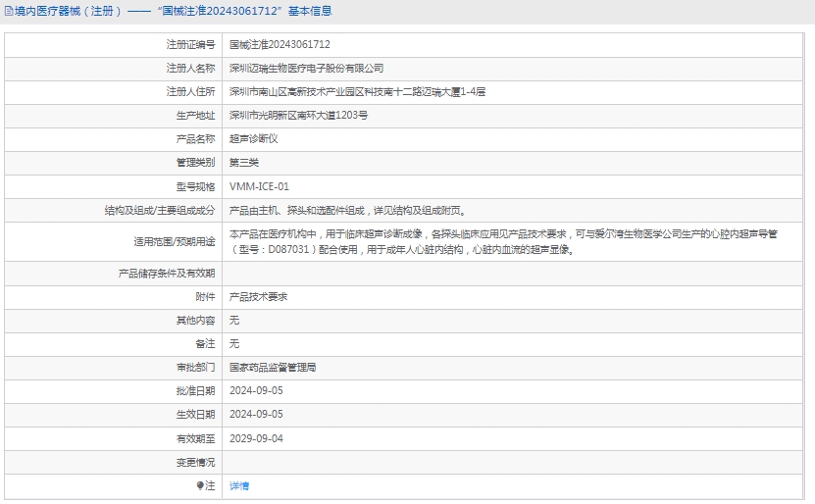Click the product name 超声诊断仪

253,138
